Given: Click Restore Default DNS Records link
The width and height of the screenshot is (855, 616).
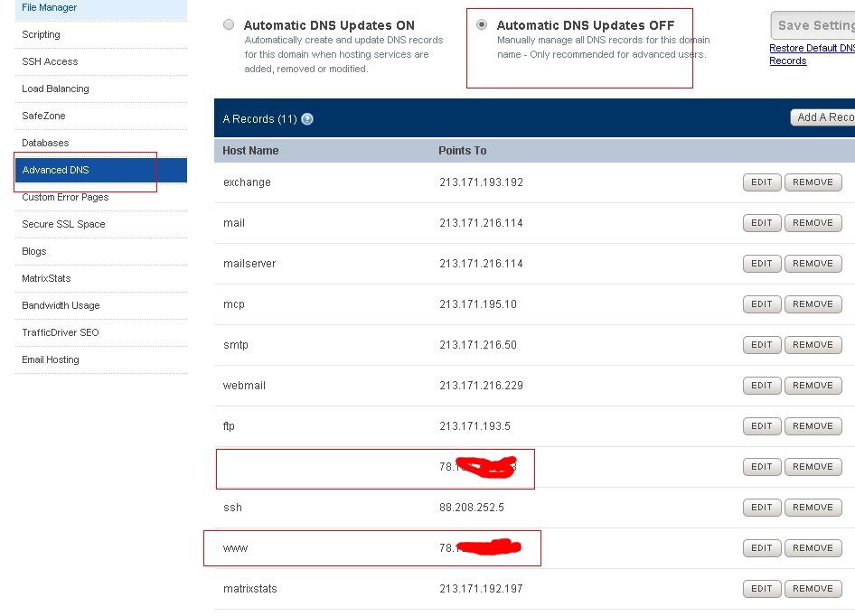Looking at the screenshot, I should tap(812, 54).
